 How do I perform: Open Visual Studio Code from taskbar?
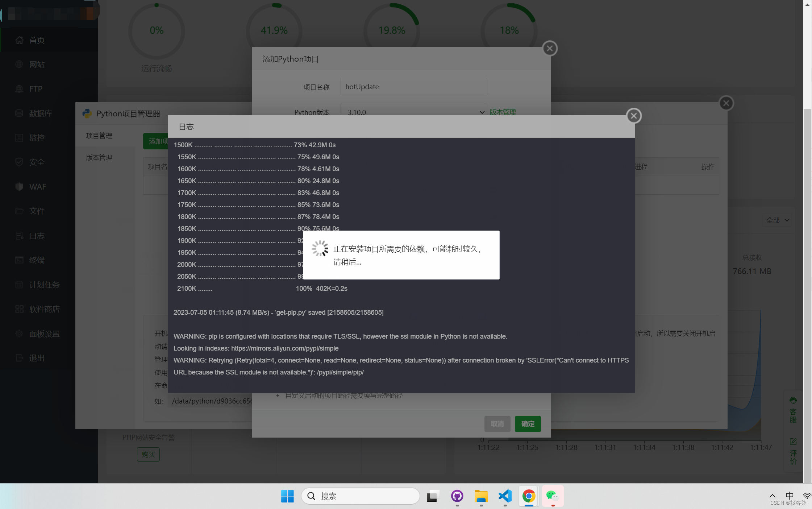(x=505, y=496)
